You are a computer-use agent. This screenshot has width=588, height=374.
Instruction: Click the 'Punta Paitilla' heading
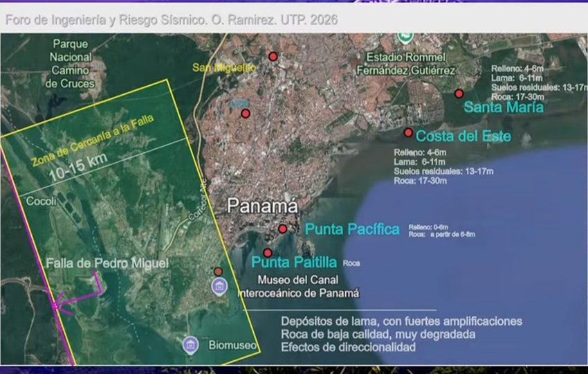point(294,262)
